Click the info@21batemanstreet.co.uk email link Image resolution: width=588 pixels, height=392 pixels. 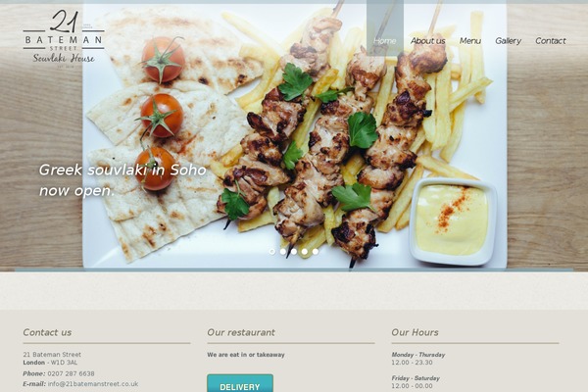click(93, 384)
